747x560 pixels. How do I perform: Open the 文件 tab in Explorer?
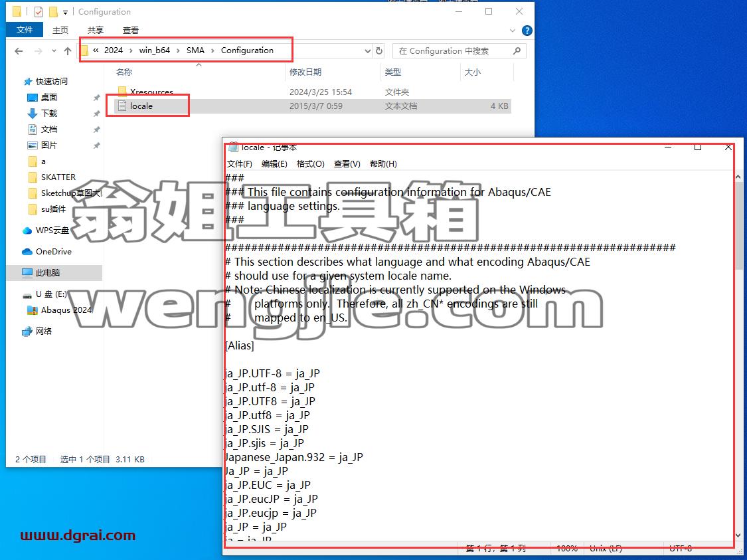(25, 30)
